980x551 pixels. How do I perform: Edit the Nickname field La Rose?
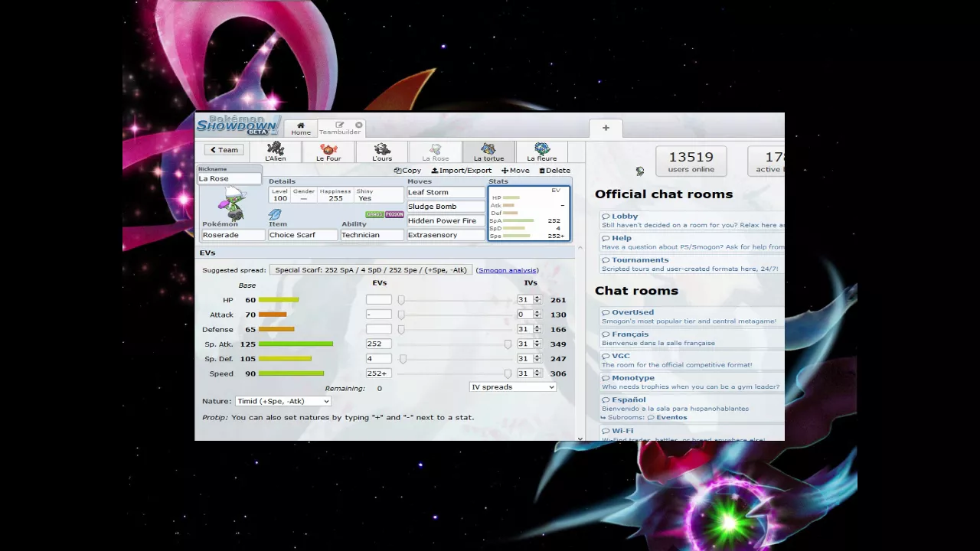pyautogui.click(x=230, y=178)
